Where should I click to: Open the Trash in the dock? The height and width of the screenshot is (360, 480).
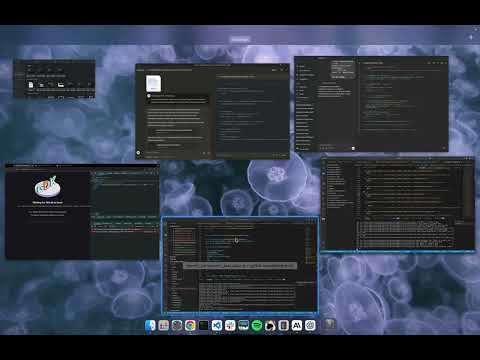click(329, 325)
